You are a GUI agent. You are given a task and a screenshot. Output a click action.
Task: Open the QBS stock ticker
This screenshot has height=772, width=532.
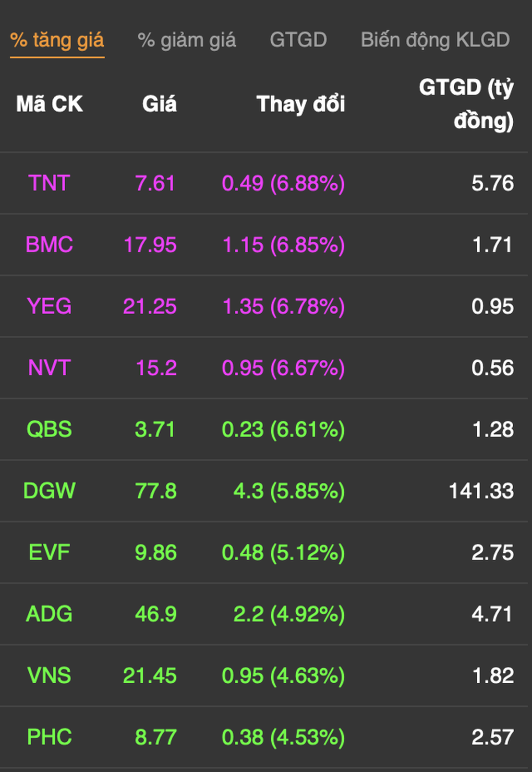point(49,430)
